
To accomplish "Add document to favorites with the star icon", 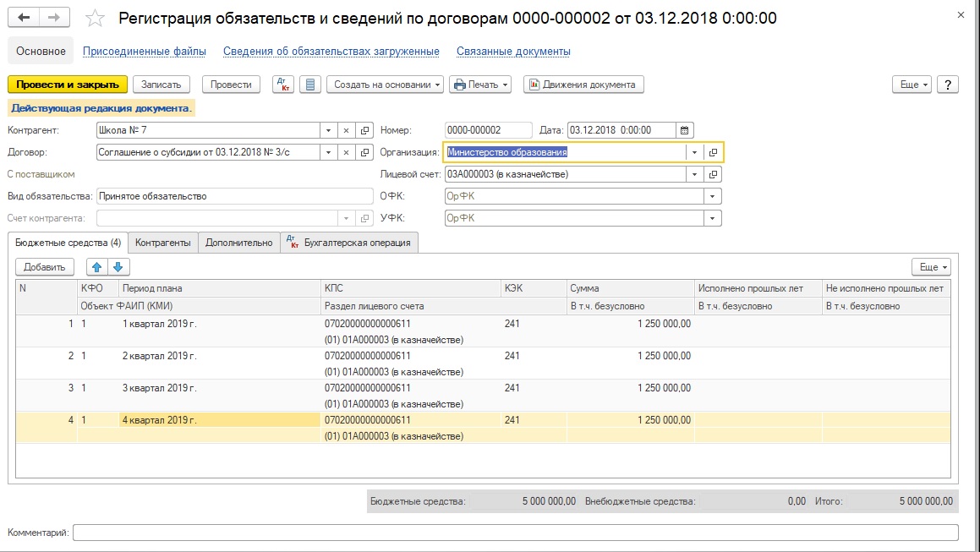I will point(95,18).
